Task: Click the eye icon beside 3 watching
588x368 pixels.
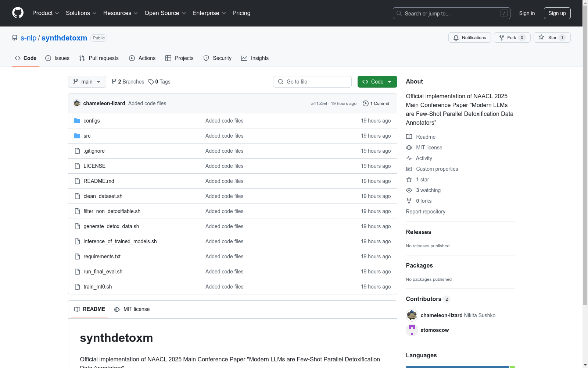Action: pos(409,190)
